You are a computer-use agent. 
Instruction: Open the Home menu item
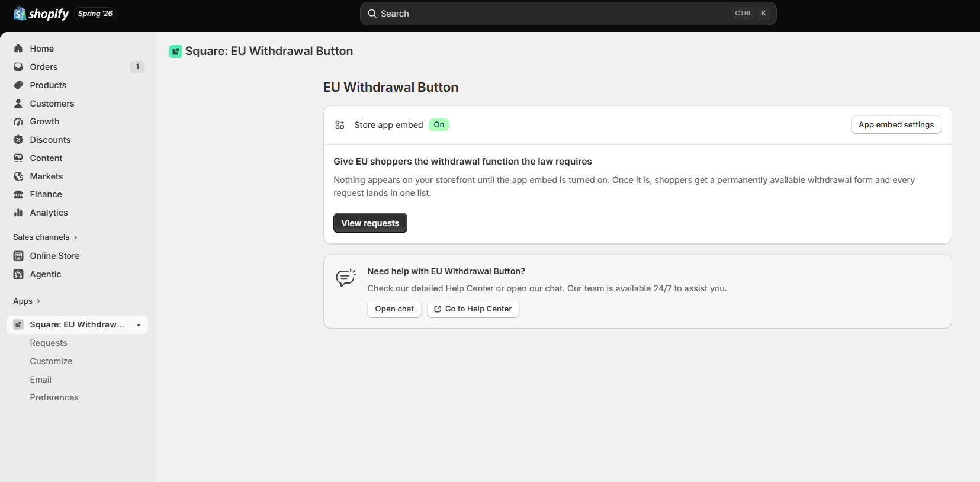pyautogui.click(x=78, y=49)
